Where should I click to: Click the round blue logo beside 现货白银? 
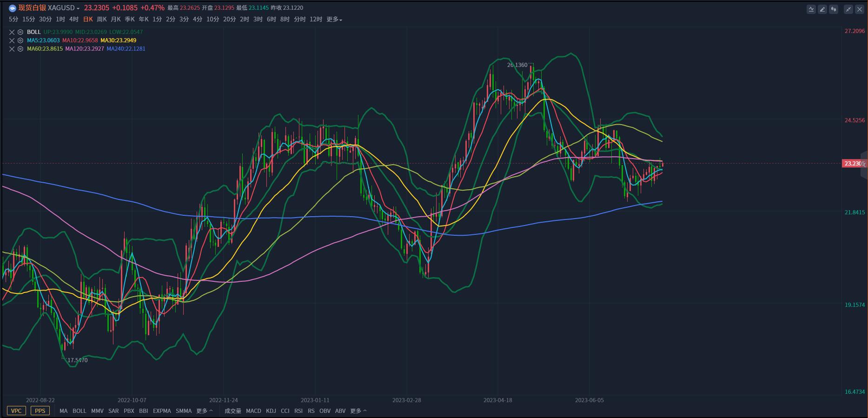(x=13, y=8)
